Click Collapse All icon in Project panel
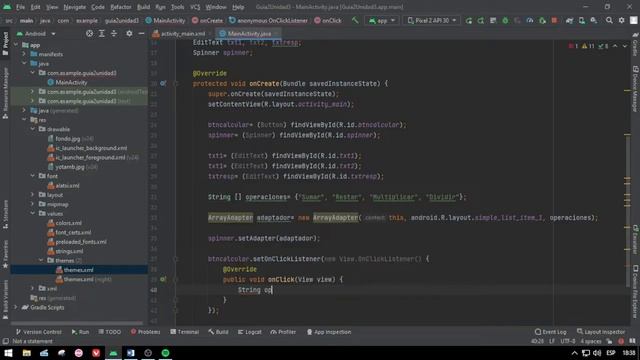Screen dimensions: 640x360 click(x=114, y=33)
